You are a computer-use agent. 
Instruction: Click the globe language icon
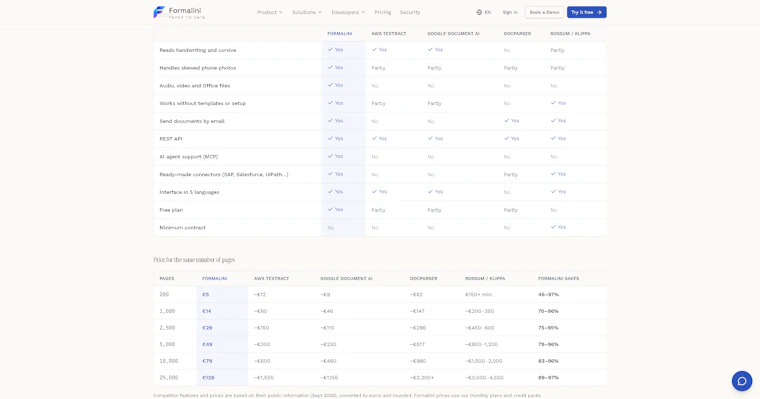tap(479, 12)
